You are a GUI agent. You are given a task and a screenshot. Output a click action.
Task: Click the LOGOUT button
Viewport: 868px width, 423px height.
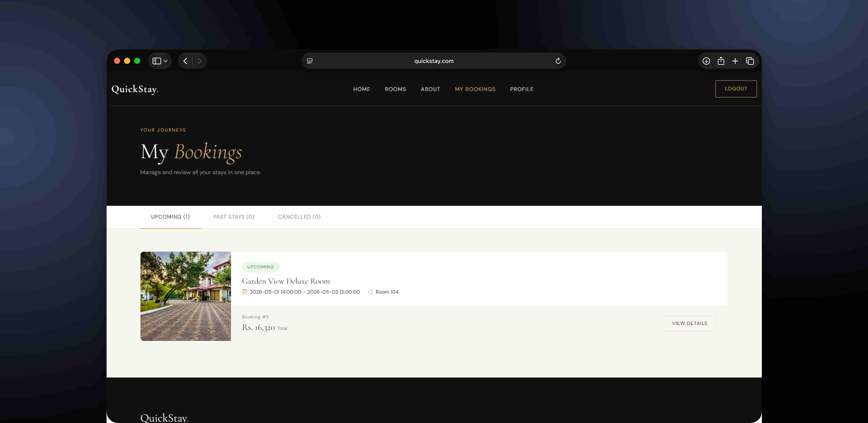736,89
